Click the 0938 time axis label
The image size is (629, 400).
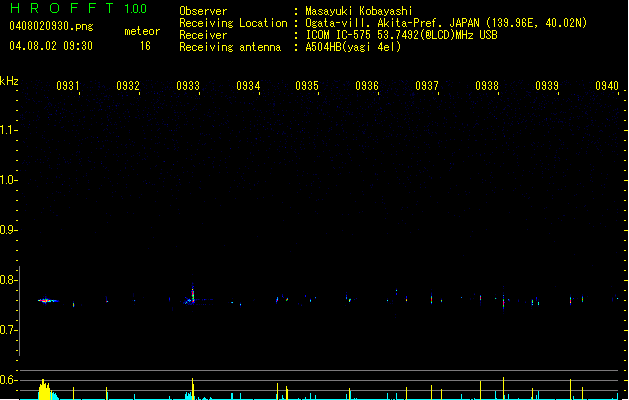[x=487, y=86]
